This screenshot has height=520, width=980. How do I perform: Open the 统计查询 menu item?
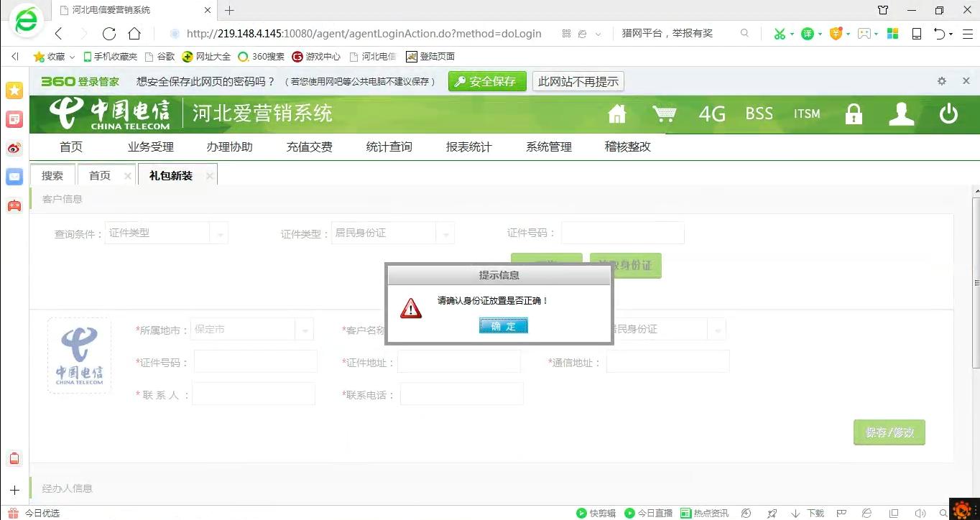pyautogui.click(x=388, y=147)
